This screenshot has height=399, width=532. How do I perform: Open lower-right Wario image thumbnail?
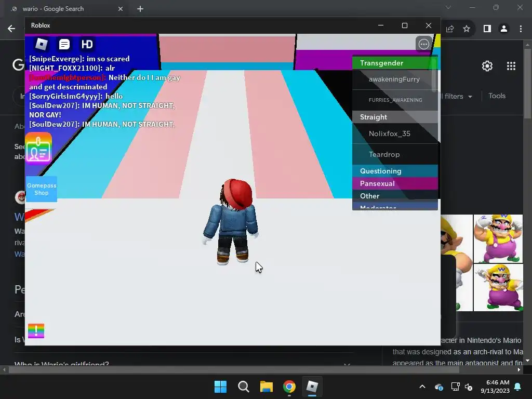tap(498, 287)
